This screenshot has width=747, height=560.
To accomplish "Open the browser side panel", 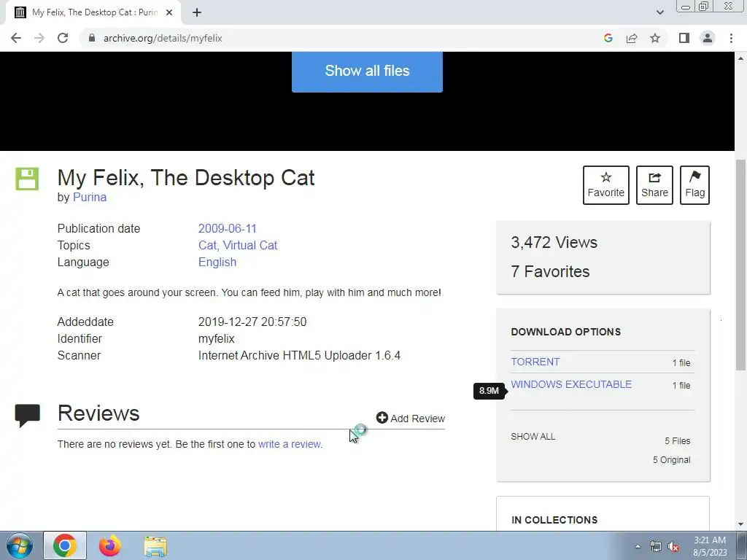I will pos(684,38).
